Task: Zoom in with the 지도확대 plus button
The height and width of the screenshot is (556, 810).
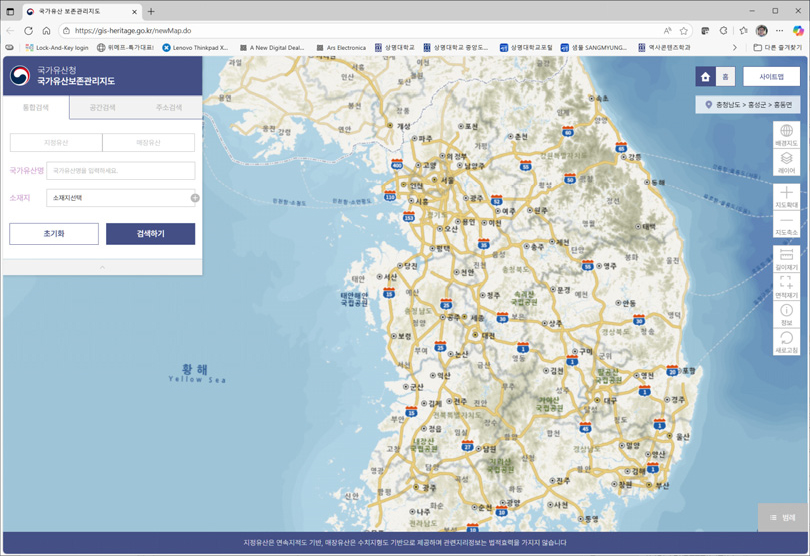Action: pyautogui.click(x=786, y=197)
